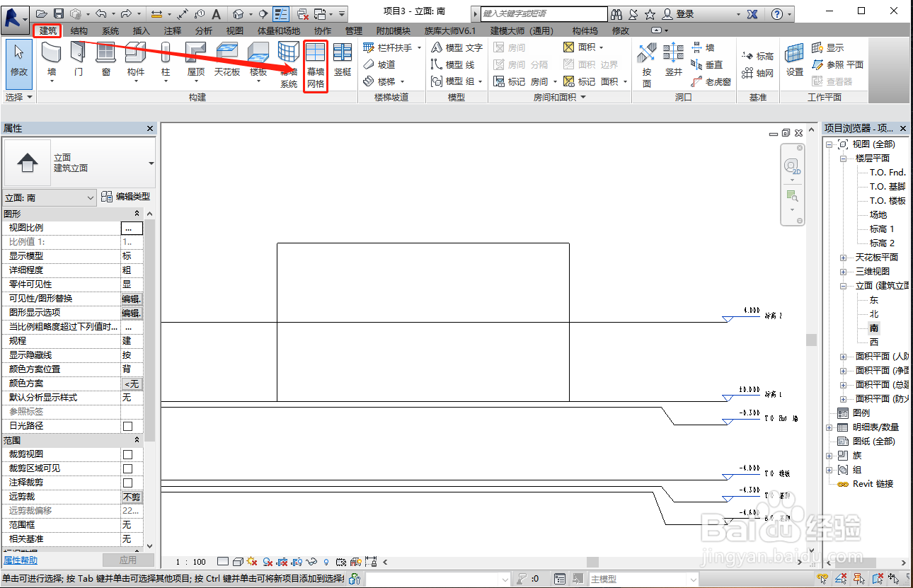Select the 竖井 (shaft) opening tool
Screen dimensions: 913x588
[x=673, y=61]
